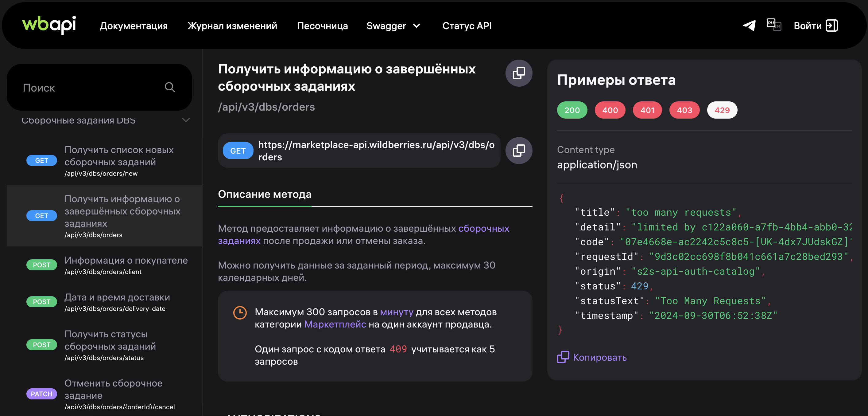Viewport: 868px width, 416px height.
Task: Click the Войти login button
Action: [x=816, y=26]
